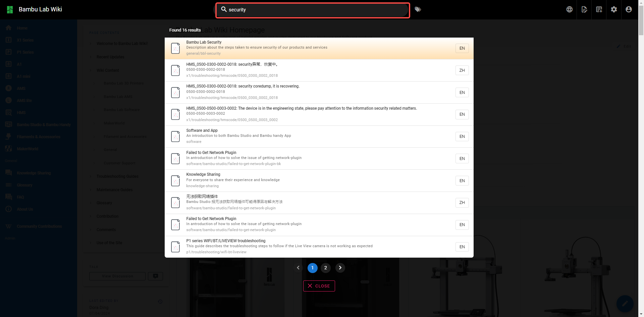This screenshot has height=317, width=644.
Task: Click path "p1/troubleshooting/wifi-bt-liveview"
Action: pos(216,252)
